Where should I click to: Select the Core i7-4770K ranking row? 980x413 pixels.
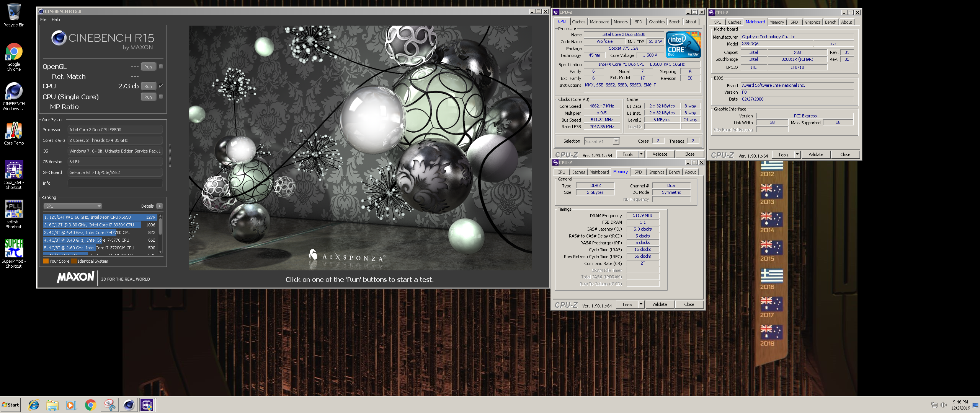point(100,233)
